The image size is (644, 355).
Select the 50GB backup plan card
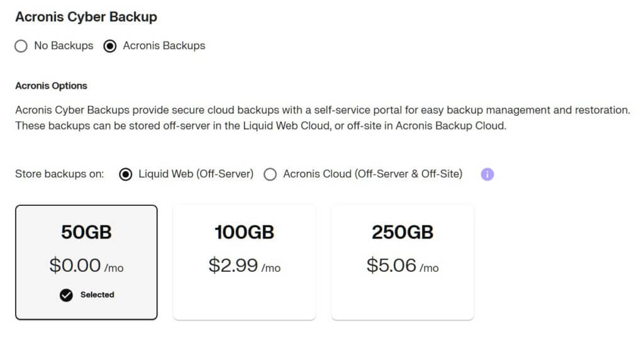[x=86, y=262]
